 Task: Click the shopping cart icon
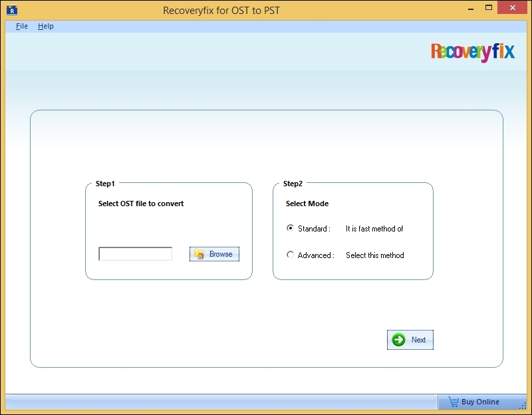click(454, 402)
